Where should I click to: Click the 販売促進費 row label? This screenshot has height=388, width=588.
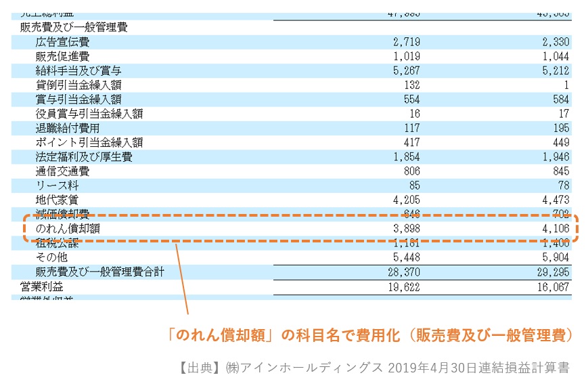pyautogui.click(x=62, y=56)
